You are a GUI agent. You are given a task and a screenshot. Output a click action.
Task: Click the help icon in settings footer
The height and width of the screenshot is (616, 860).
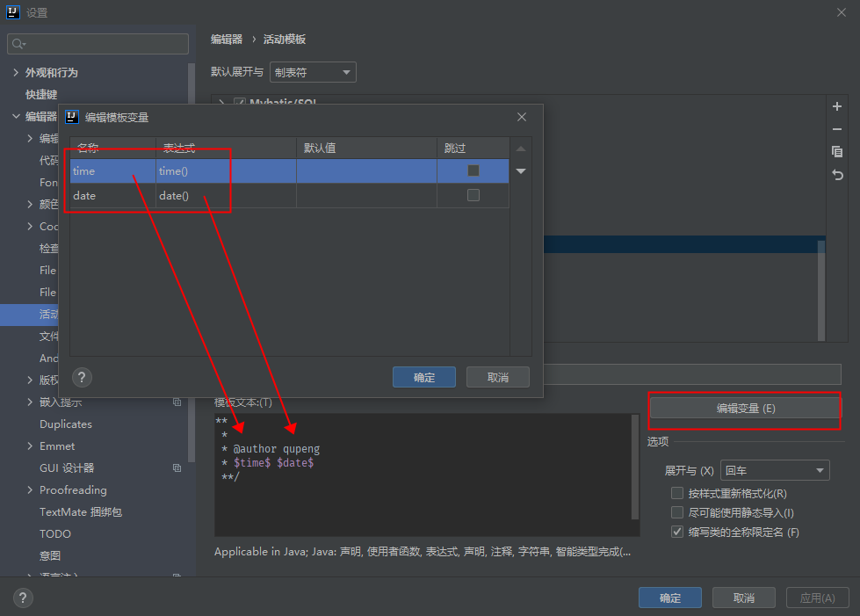23,598
